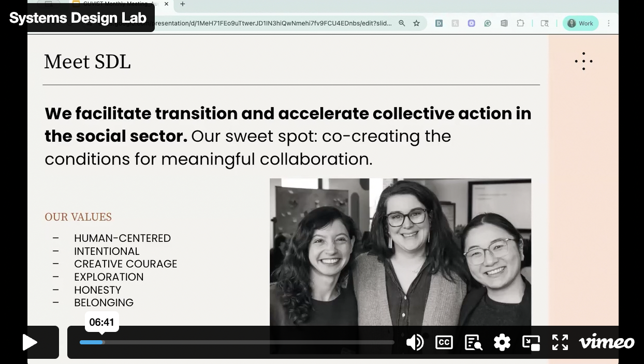Mute the video volume speaker icon
644x364 pixels.
coord(415,342)
